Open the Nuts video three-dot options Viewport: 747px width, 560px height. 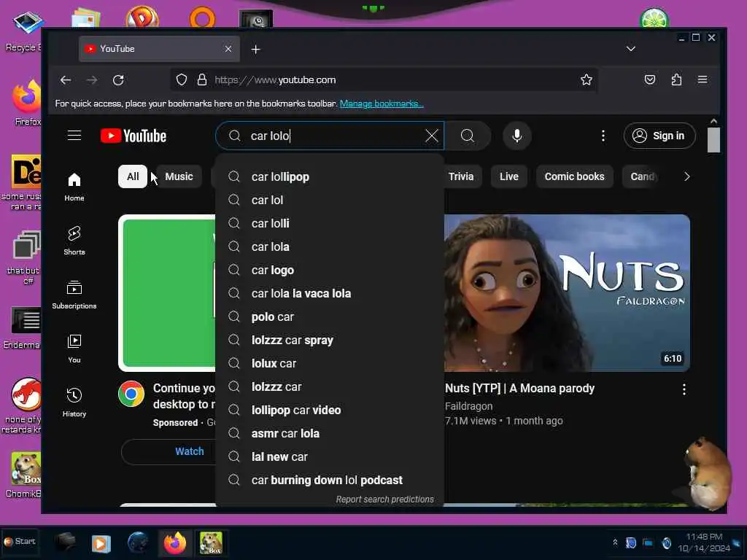pyautogui.click(x=684, y=389)
